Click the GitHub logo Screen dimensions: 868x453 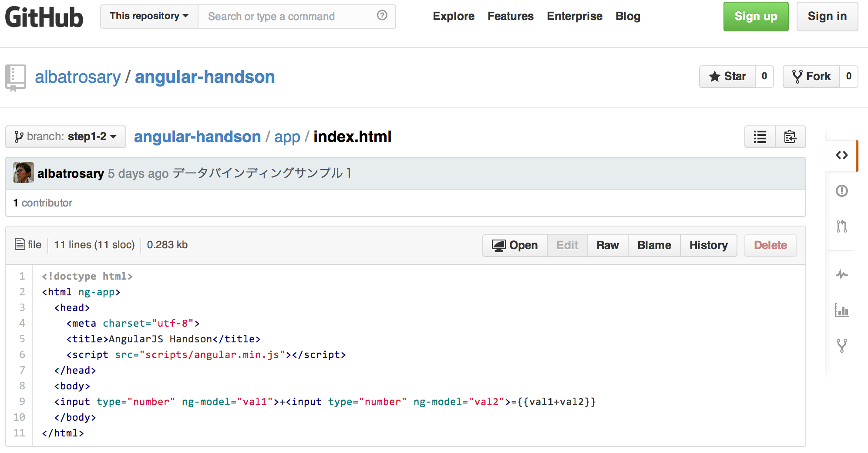(x=44, y=17)
